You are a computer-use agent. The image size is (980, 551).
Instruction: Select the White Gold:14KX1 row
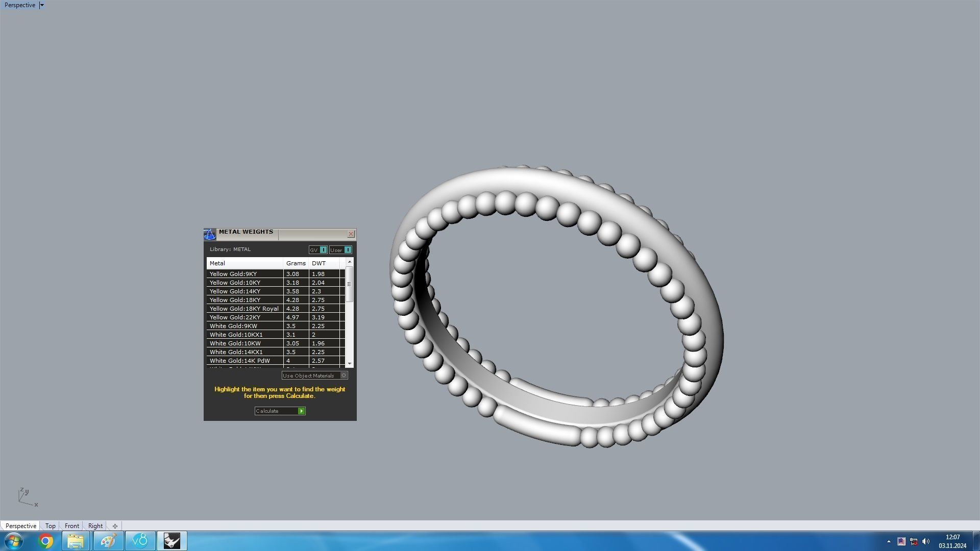coord(276,352)
